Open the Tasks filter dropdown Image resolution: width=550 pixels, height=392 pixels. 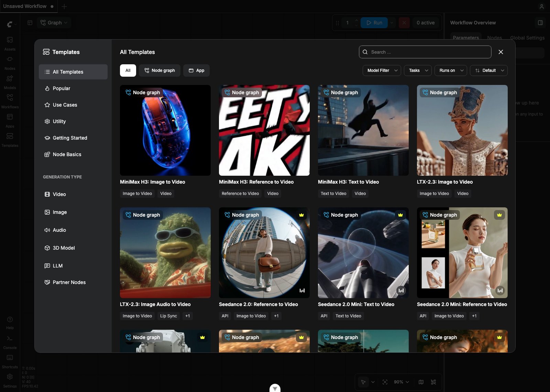click(418, 70)
